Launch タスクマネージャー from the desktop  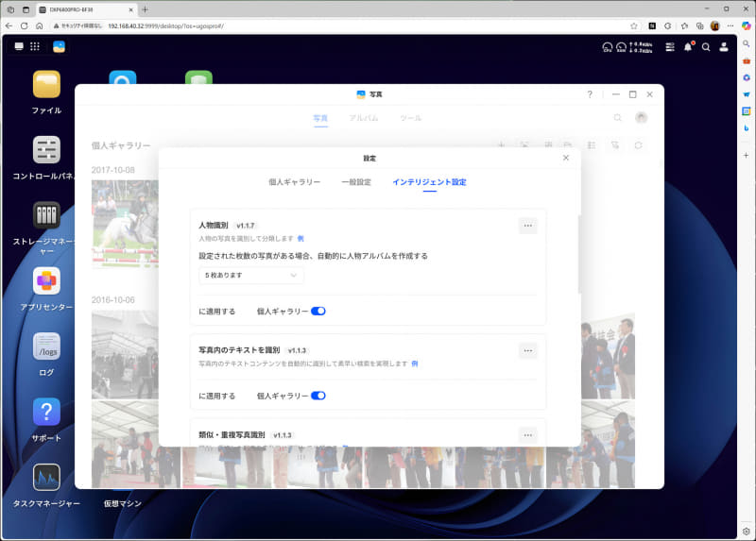tap(46, 478)
